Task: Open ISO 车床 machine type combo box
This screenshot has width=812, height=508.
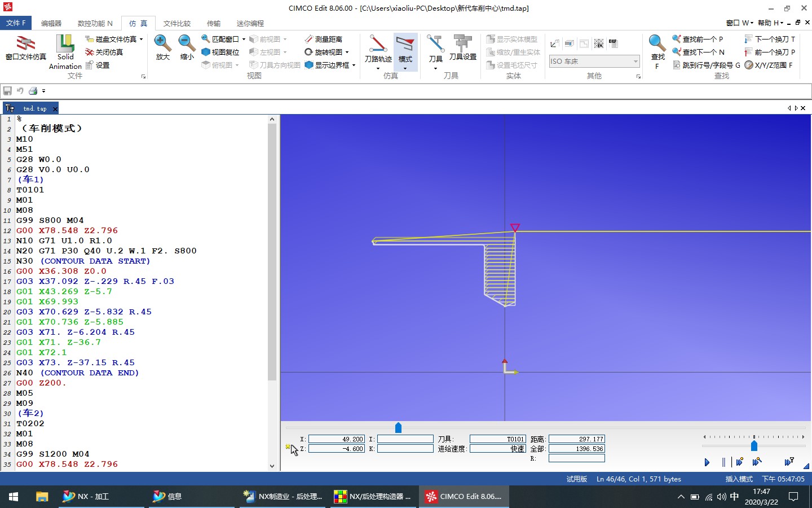Action: (x=594, y=61)
